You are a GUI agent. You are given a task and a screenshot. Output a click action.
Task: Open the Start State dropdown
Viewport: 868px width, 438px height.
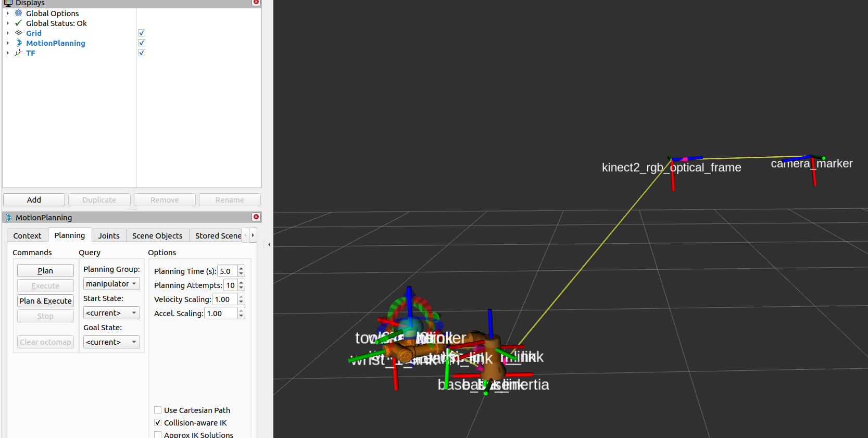tap(111, 313)
